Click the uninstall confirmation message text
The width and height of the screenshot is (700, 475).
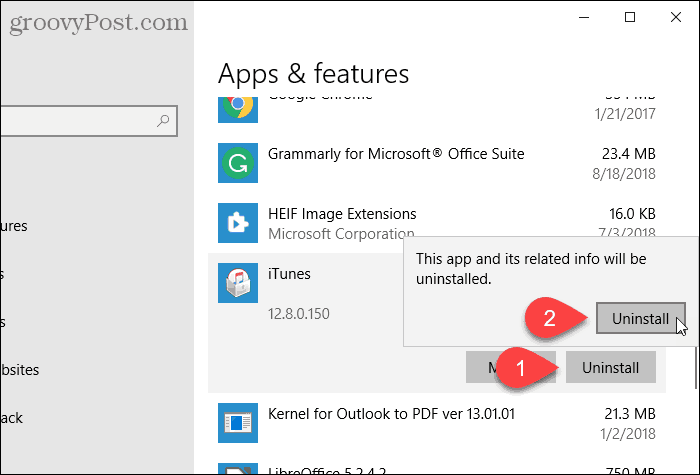point(531,269)
